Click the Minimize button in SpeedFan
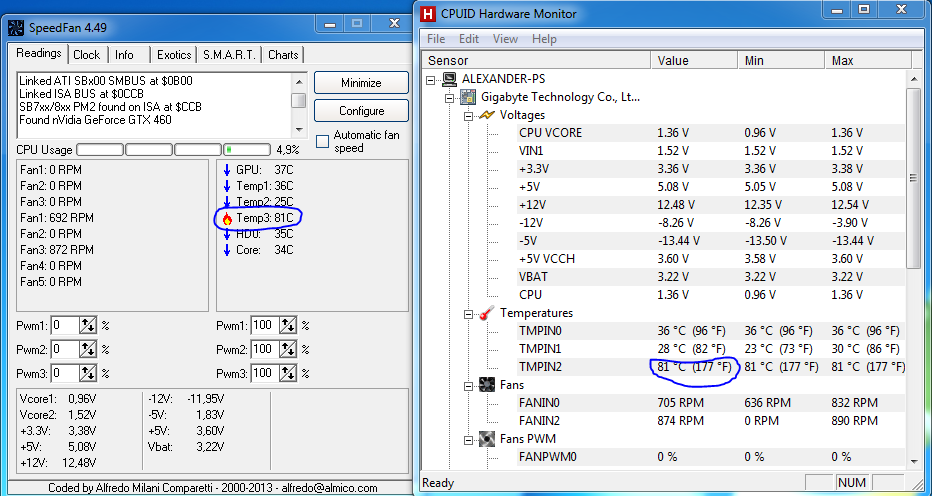This screenshot has height=496, width=932. (x=361, y=83)
